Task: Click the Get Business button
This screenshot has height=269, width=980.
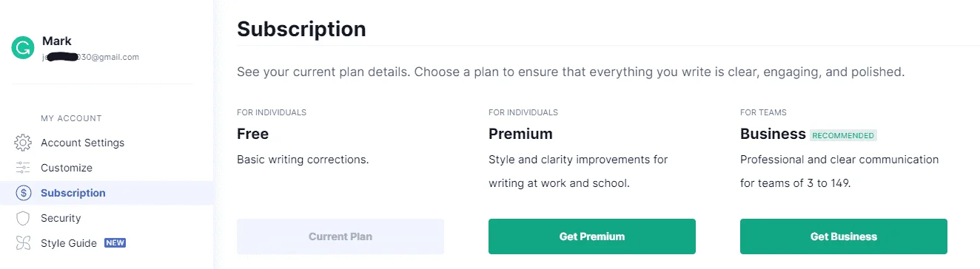Action: click(844, 236)
